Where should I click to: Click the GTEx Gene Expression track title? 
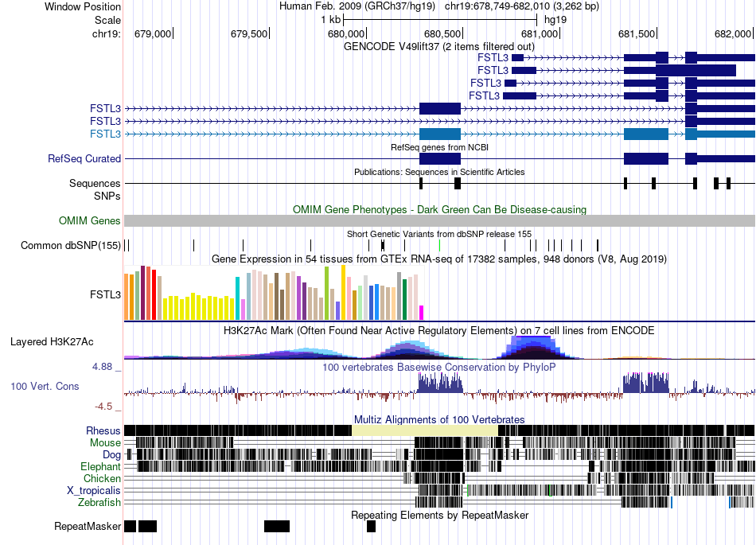click(439, 259)
